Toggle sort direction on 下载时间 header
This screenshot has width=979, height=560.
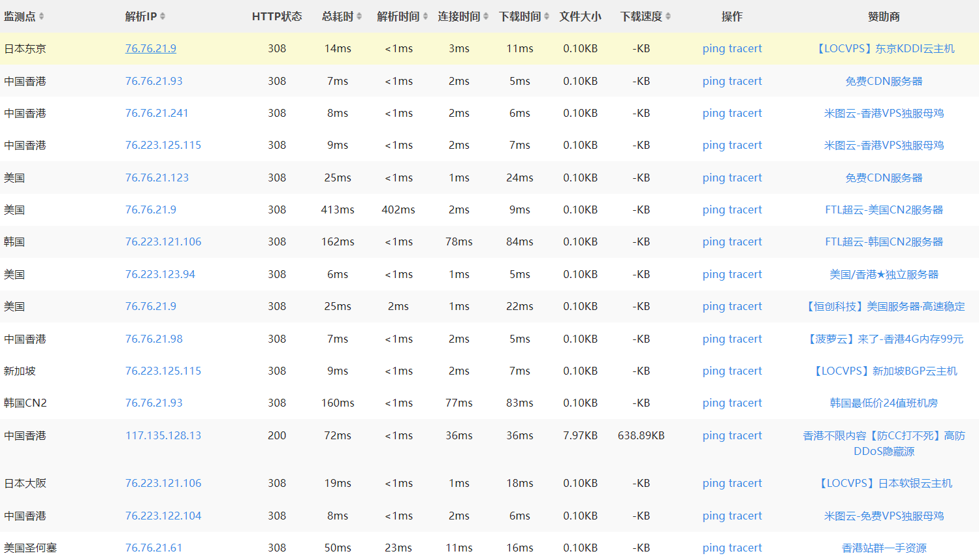tap(546, 16)
